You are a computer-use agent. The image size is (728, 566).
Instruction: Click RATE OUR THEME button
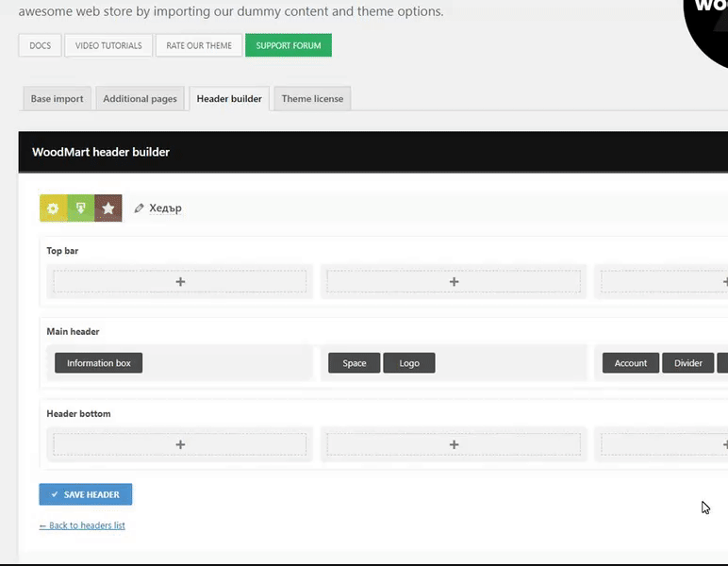[x=199, y=45]
